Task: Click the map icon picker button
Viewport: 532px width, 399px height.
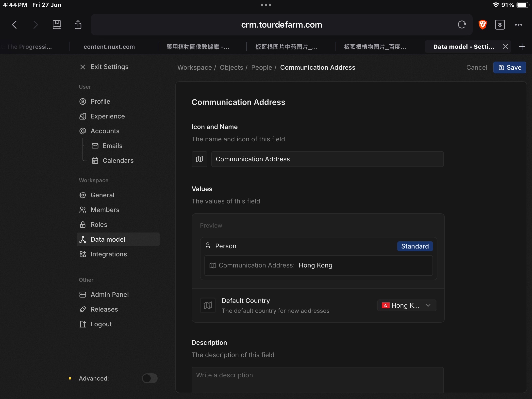Action: coord(199,159)
